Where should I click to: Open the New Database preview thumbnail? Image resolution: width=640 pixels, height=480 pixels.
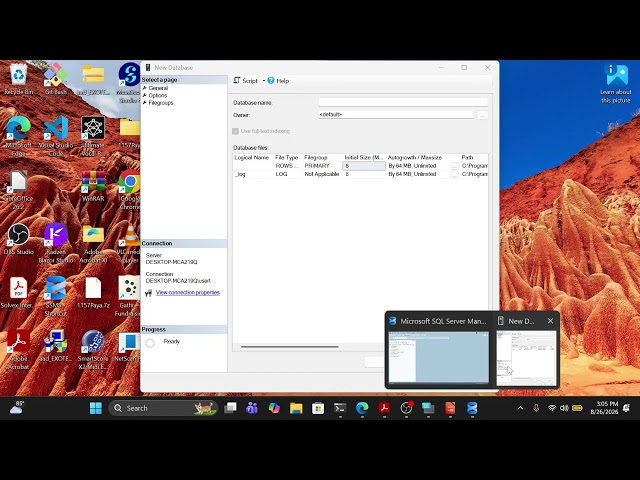pyautogui.click(x=526, y=358)
